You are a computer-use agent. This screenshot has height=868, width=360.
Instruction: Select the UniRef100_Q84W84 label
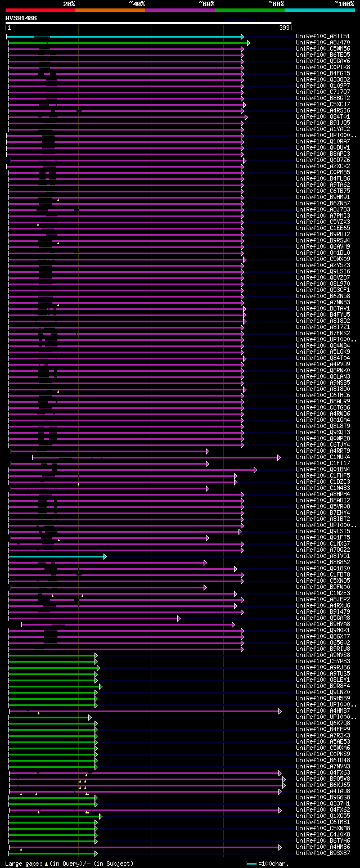click(323, 346)
